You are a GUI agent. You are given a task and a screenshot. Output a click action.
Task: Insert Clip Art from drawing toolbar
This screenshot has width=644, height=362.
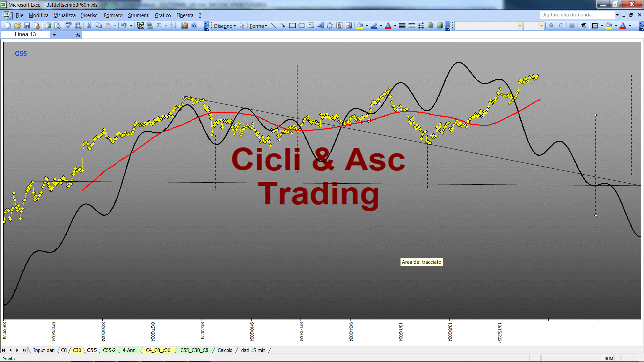(x=339, y=25)
